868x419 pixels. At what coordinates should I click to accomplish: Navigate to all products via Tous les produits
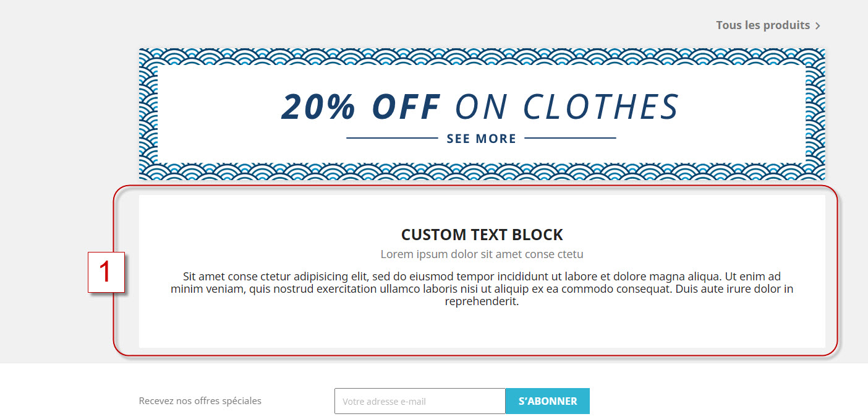(763, 25)
